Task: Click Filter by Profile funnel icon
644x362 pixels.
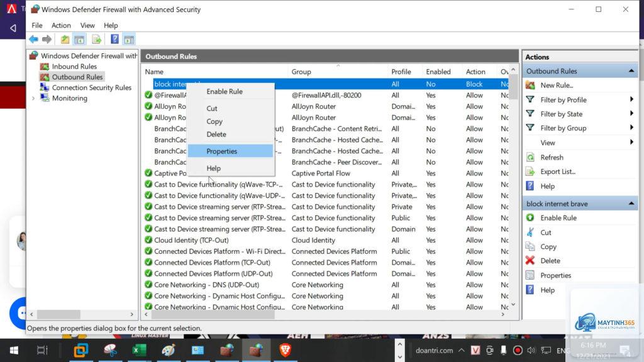Action: [x=530, y=100]
